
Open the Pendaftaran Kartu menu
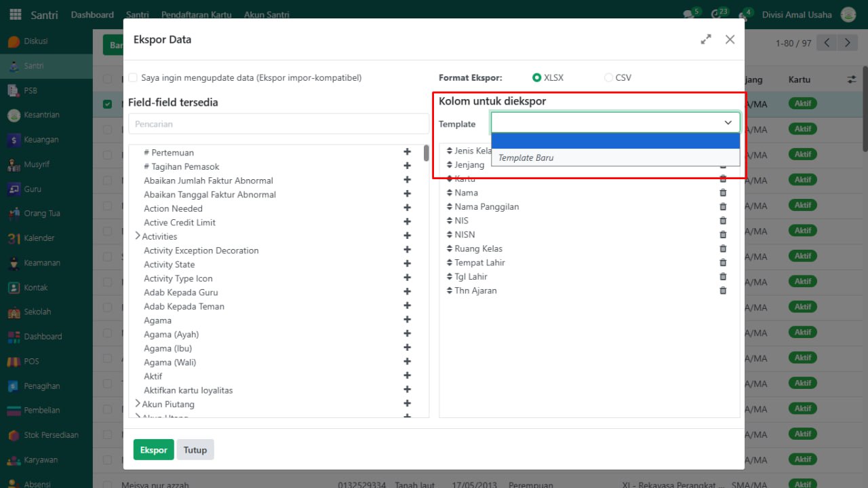(196, 15)
